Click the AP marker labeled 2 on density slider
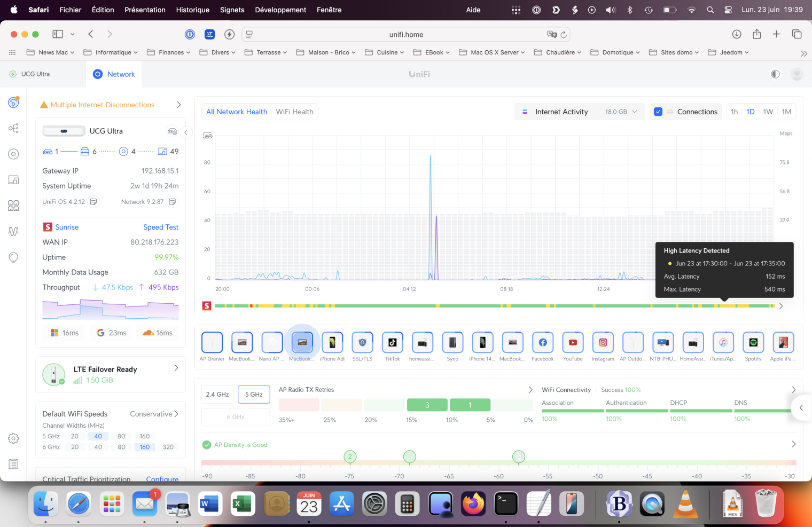Viewport: 812px width, 527px height. tap(350, 457)
